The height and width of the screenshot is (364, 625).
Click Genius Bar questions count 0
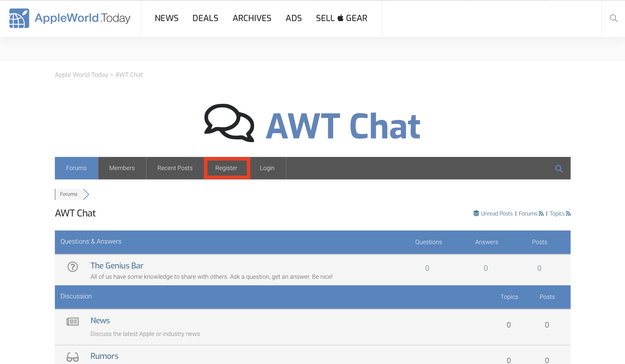pyautogui.click(x=427, y=268)
